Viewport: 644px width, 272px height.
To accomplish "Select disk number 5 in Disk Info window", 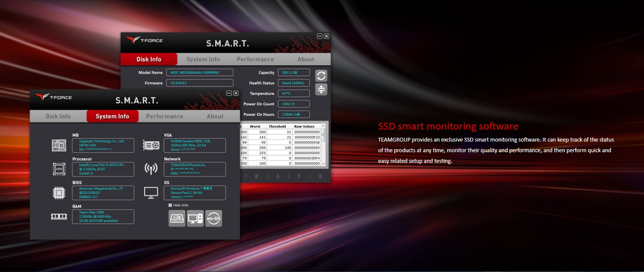I will tap(257, 176).
